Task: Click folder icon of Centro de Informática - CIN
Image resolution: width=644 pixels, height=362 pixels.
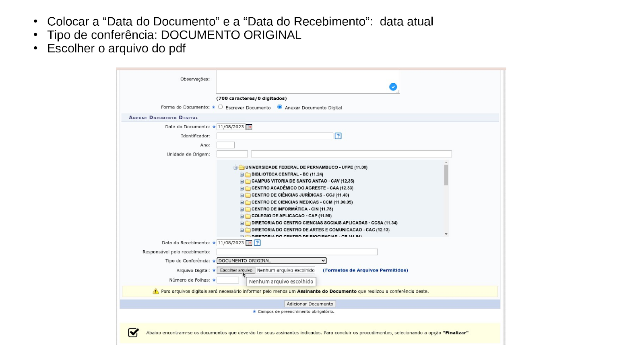Action: tap(248, 209)
